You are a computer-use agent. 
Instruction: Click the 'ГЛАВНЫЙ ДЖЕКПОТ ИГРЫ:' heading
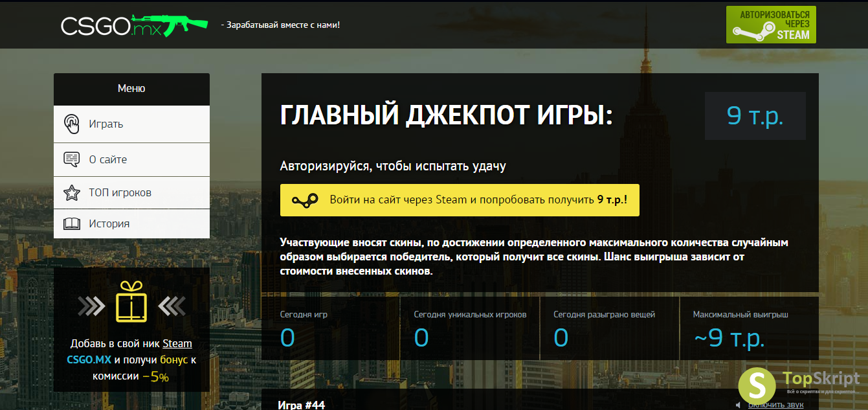click(446, 116)
